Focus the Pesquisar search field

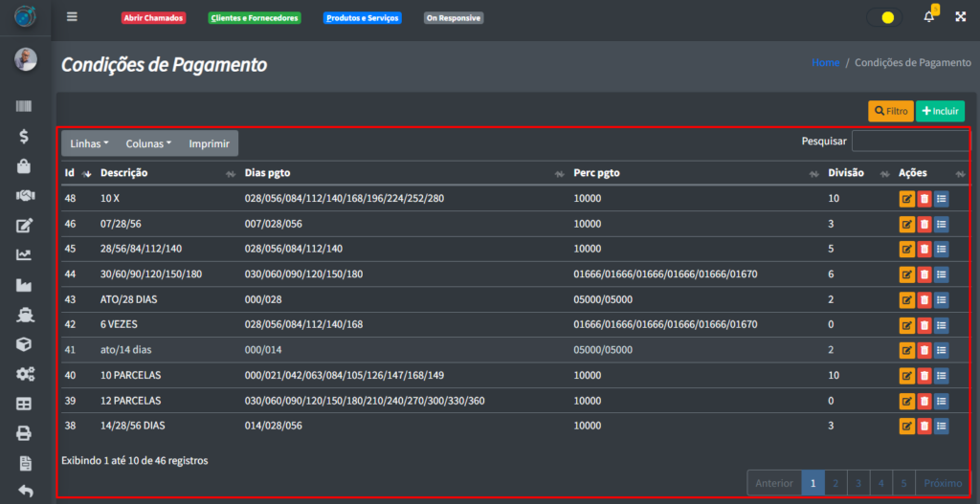pyautogui.click(x=909, y=142)
